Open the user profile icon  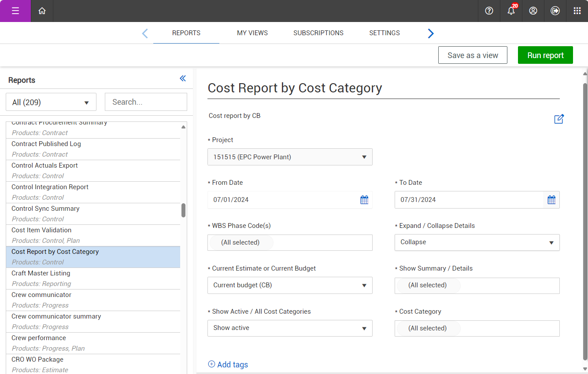click(x=533, y=11)
